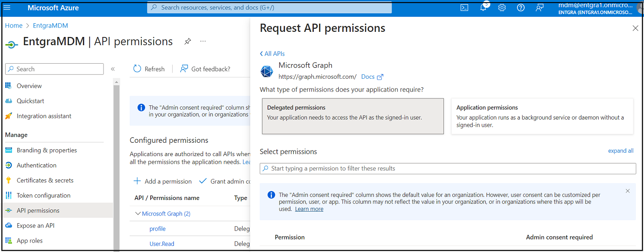Open Cloud Shell from top bar

[x=464, y=7]
